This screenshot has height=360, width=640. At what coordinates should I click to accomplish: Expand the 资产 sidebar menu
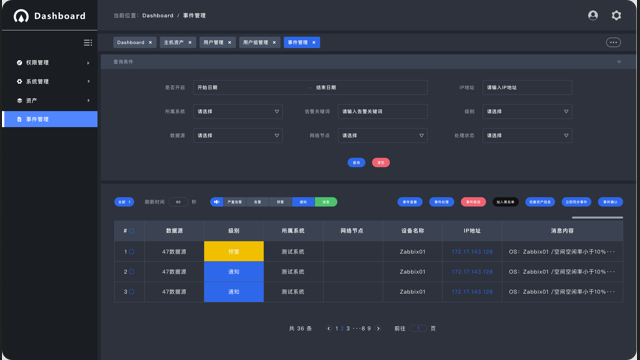point(88,100)
